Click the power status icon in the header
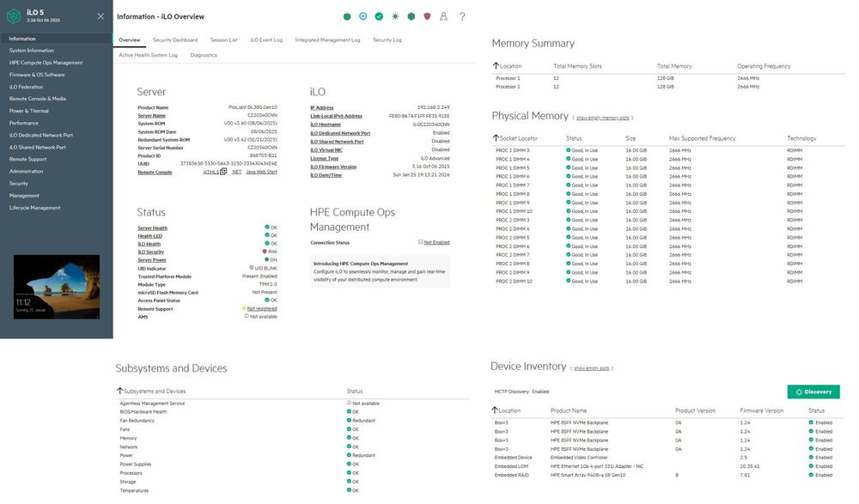859x504 pixels. [x=347, y=16]
